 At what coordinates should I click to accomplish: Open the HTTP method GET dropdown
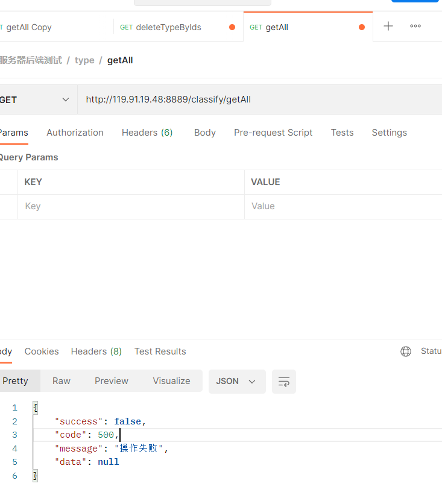[x=37, y=100]
